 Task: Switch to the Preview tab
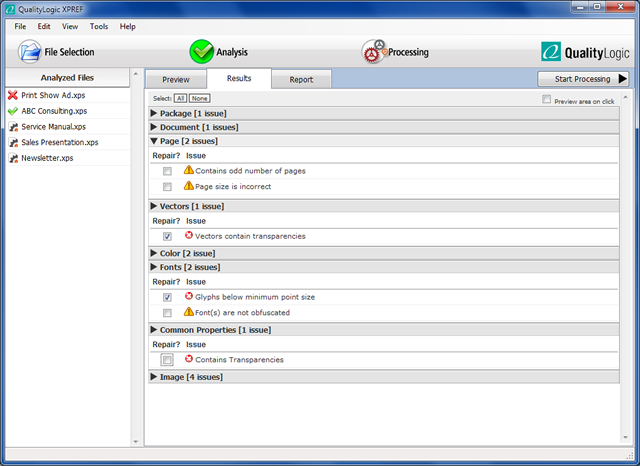click(176, 80)
